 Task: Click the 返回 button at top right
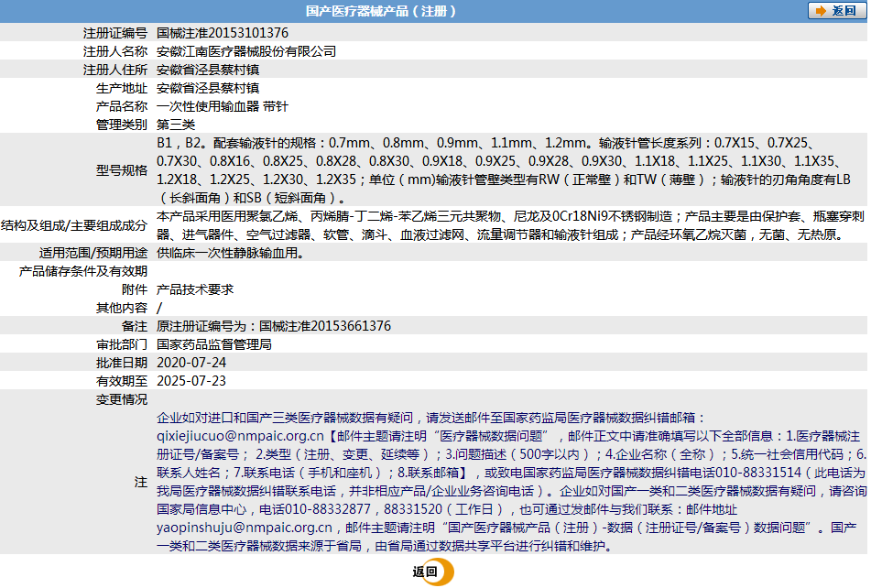click(837, 11)
